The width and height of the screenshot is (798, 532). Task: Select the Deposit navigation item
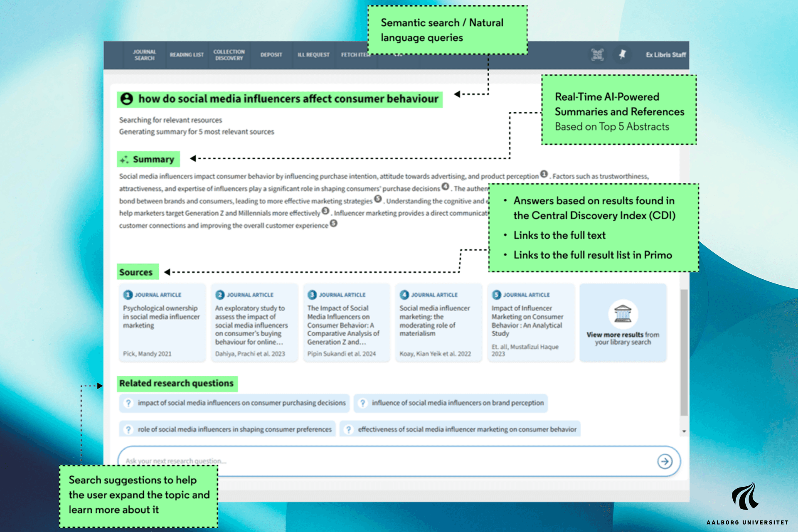(271, 55)
